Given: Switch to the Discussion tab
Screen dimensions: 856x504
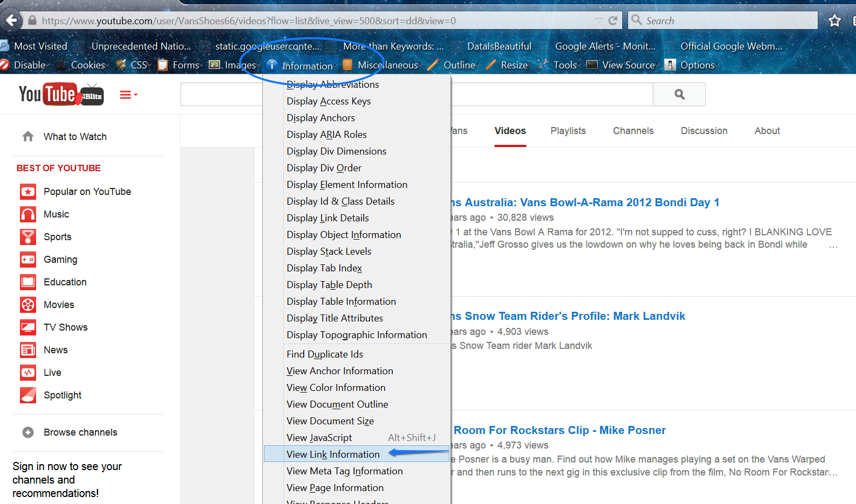Looking at the screenshot, I should [x=704, y=131].
